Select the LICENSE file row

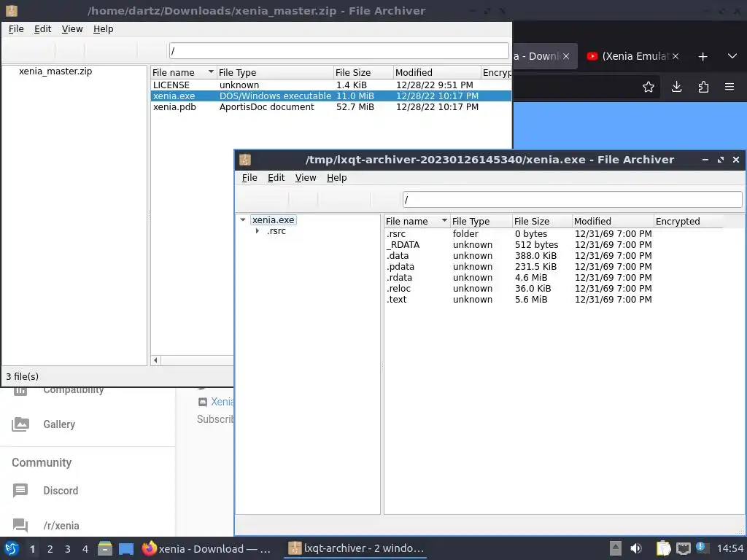pyautogui.click(x=331, y=85)
